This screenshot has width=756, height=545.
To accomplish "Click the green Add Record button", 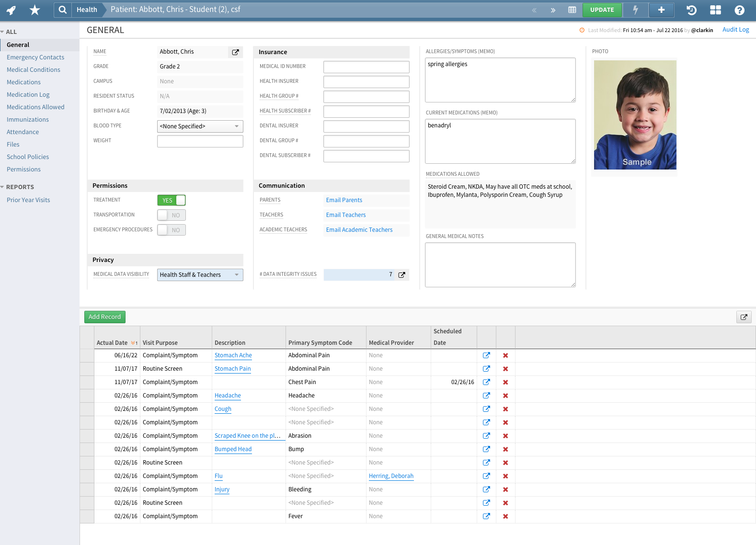I will coord(104,317).
